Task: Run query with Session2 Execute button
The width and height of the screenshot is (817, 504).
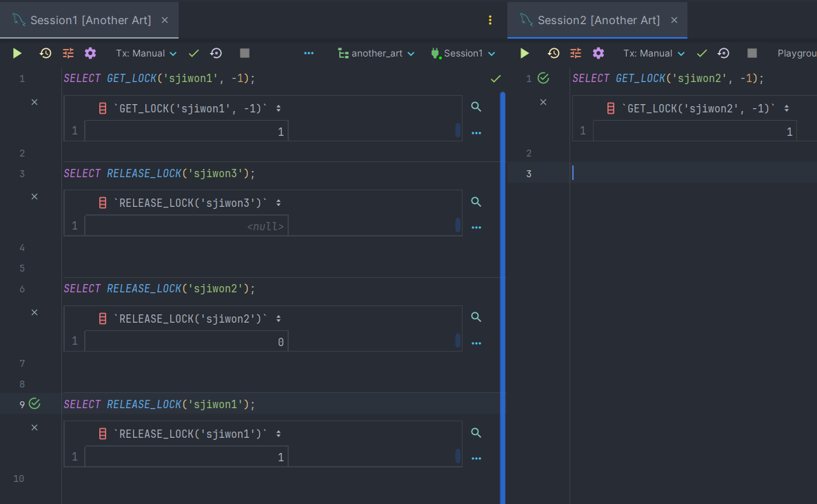Action: [525, 53]
